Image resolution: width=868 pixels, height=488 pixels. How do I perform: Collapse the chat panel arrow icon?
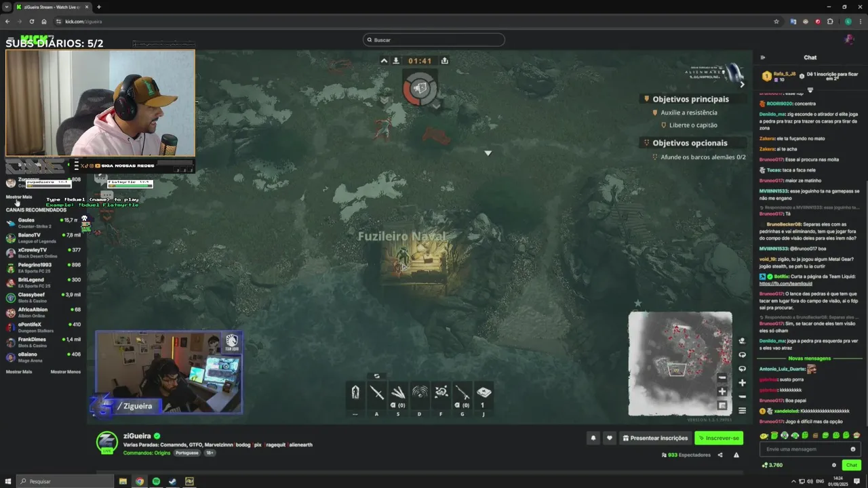[x=763, y=58]
